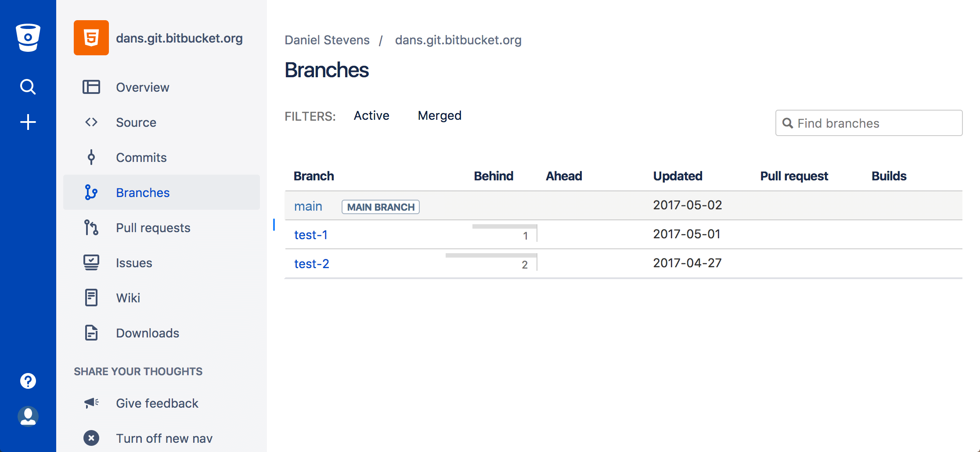Turn off new nav
980x452 pixels.
pos(164,438)
